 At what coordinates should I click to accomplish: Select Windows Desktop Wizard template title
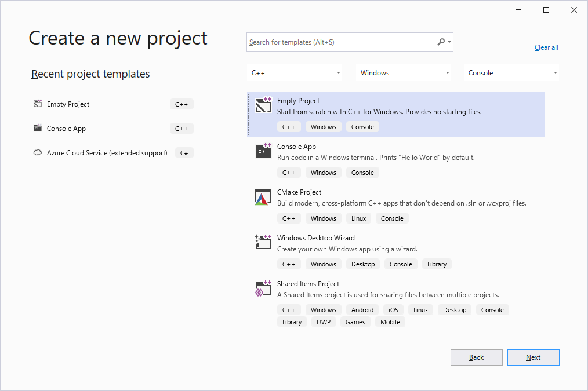click(x=315, y=238)
